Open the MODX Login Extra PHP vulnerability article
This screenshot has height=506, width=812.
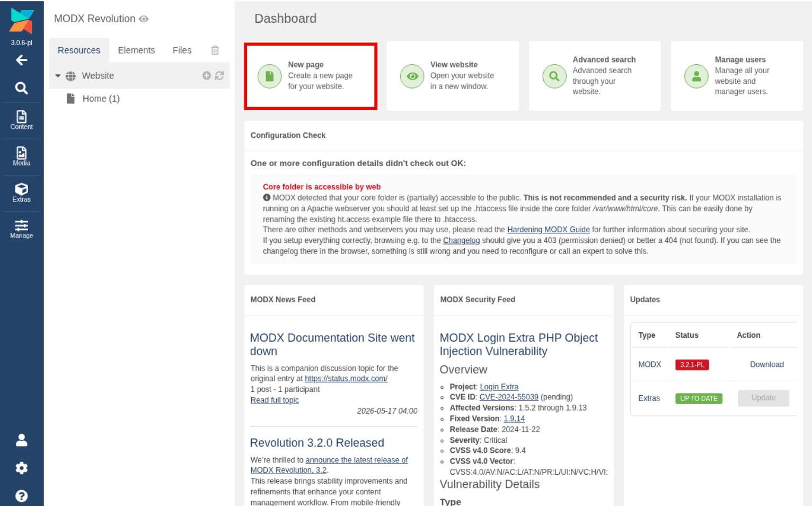519,345
